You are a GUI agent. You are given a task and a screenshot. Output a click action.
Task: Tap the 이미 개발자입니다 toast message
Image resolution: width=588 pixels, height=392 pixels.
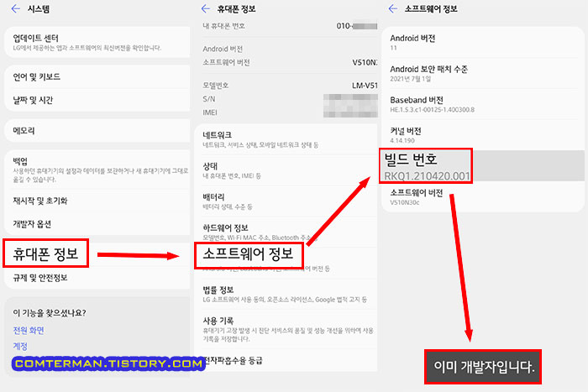point(483,367)
